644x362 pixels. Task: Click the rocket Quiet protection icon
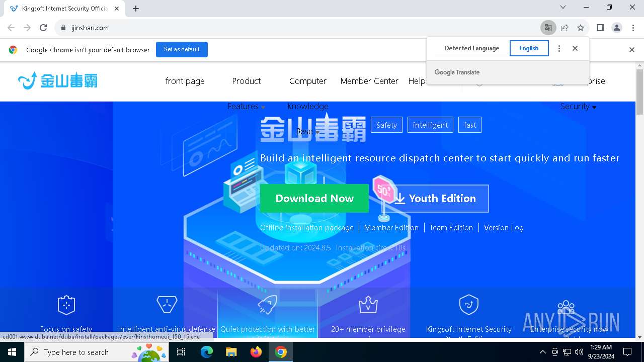pos(267,305)
